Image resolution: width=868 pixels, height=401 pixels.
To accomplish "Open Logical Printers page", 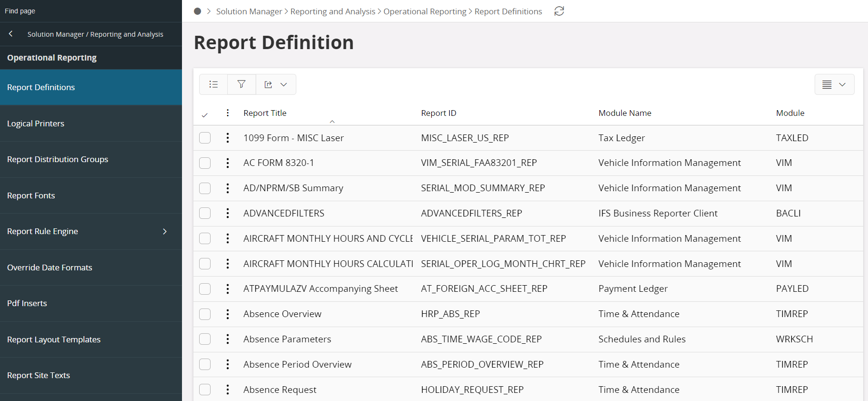I will (x=91, y=123).
